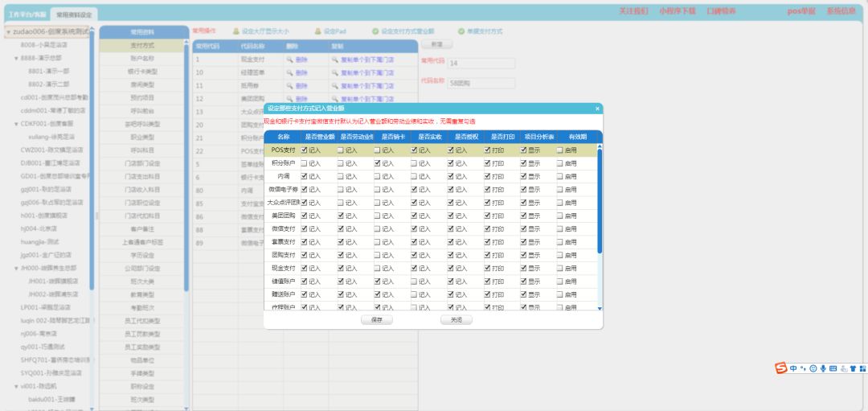
Task: Click the 复制 icon in the 经理签单 row
Action: click(335, 72)
